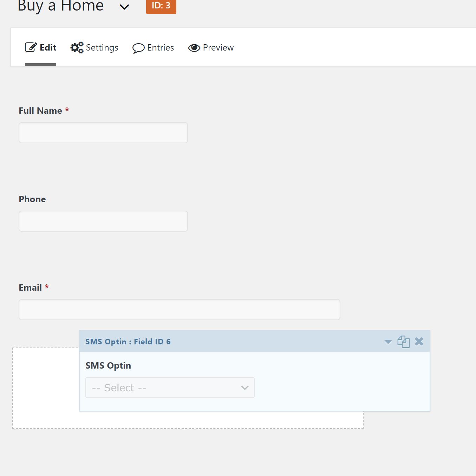
Task: Click the Entries speech bubble icon
Action: [138, 48]
